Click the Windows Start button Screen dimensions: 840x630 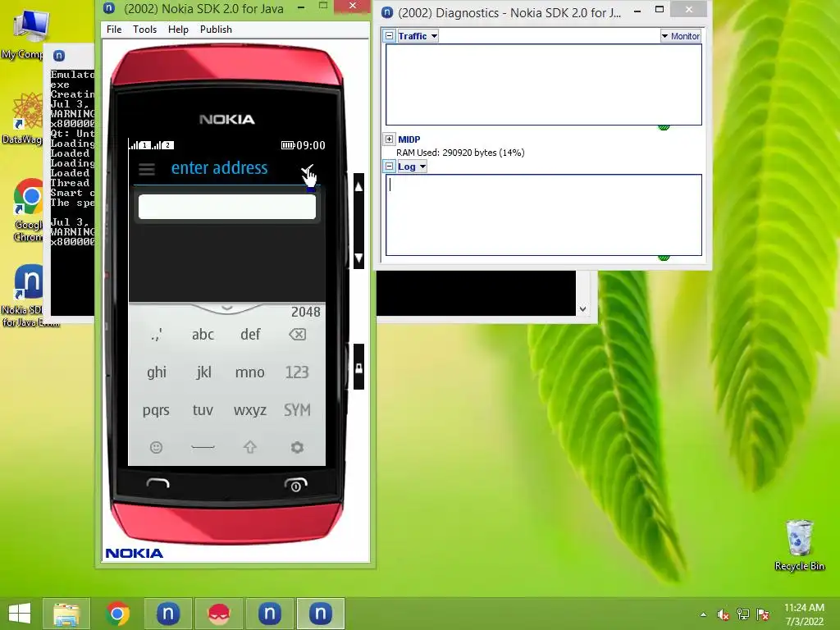coord(20,614)
